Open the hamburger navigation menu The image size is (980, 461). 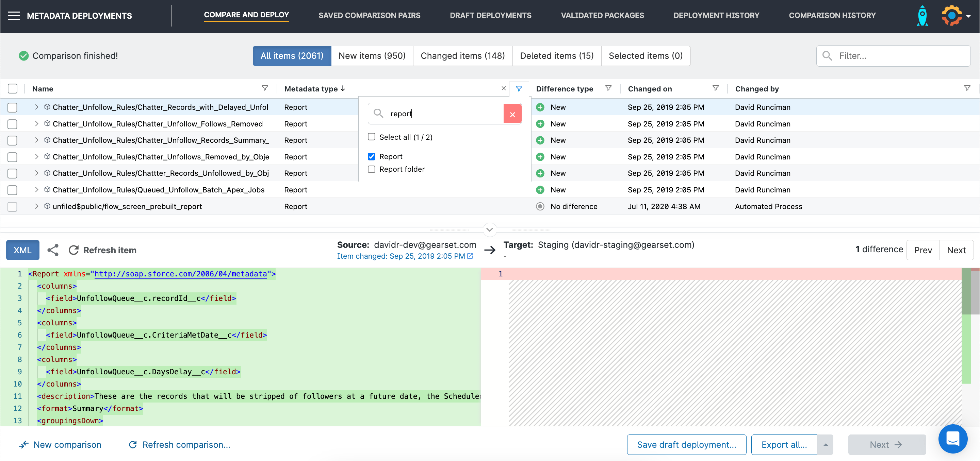[14, 16]
